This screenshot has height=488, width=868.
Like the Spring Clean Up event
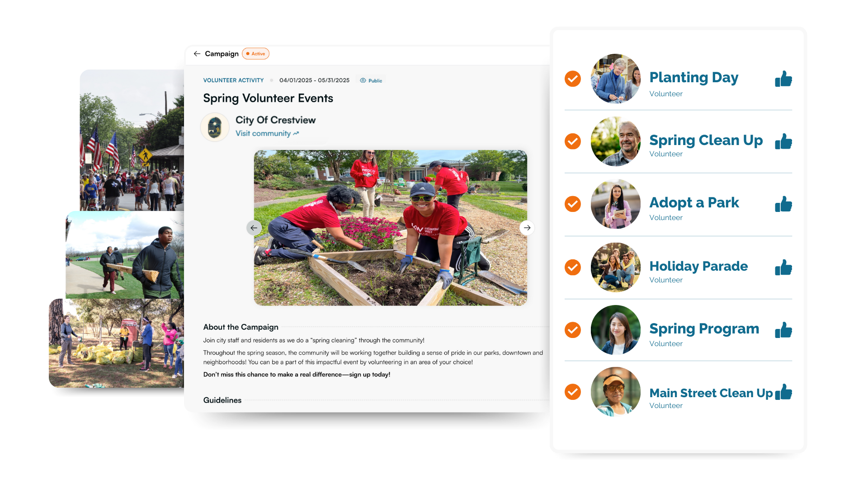[783, 141]
